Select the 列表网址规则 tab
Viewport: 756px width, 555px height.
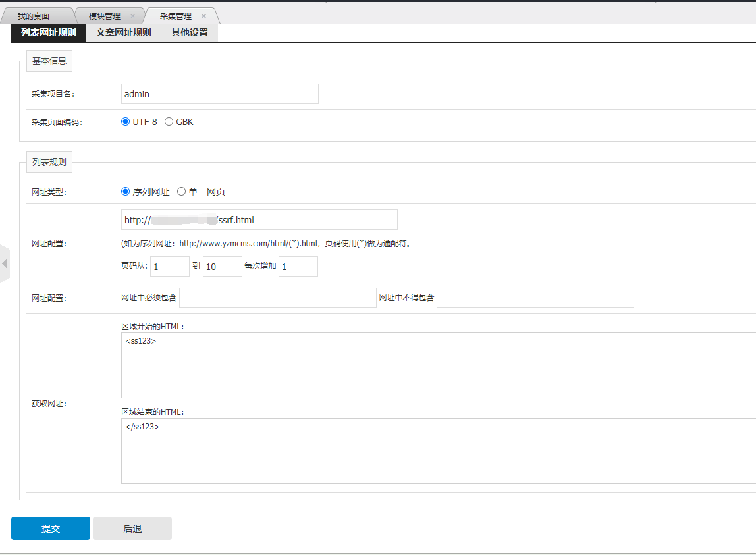[48, 32]
